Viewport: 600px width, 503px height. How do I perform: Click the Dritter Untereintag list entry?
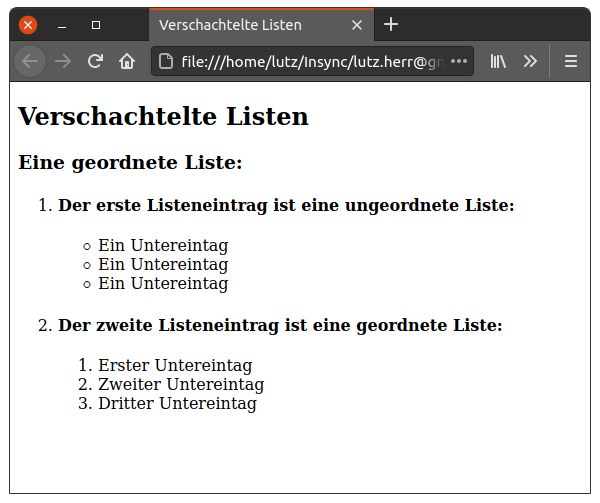click(177, 403)
